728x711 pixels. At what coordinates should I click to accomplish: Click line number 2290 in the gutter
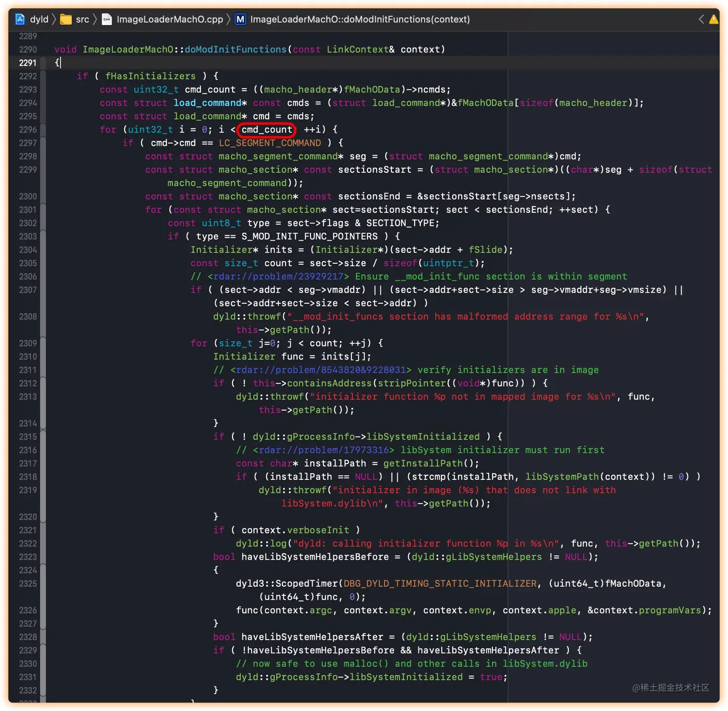point(28,50)
